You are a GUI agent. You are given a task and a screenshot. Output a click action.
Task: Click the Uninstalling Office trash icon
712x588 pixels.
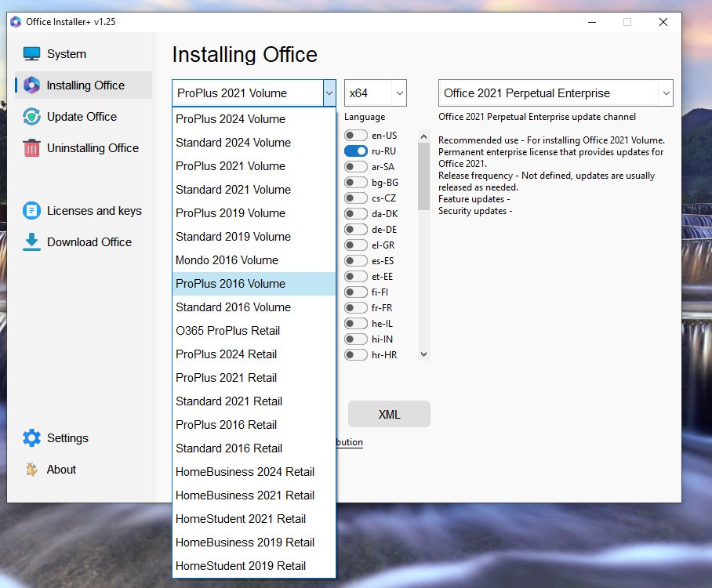tap(32, 148)
